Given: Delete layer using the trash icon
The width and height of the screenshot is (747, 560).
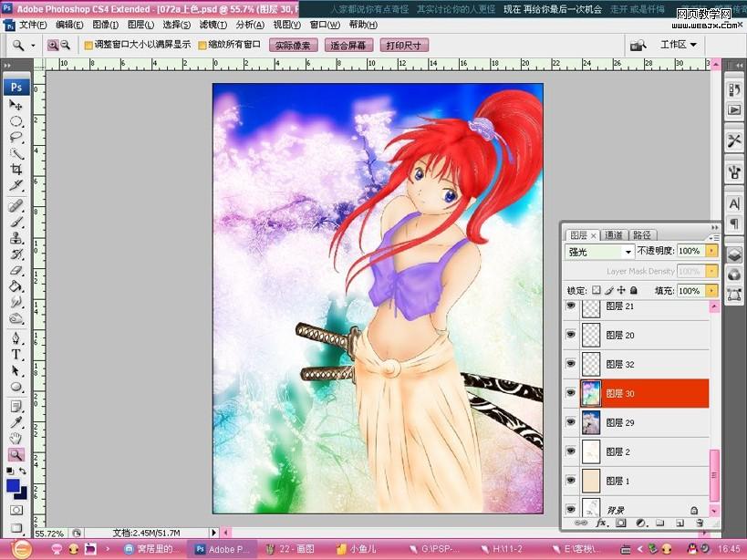Looking at the screenshot, I should (698, 524).
